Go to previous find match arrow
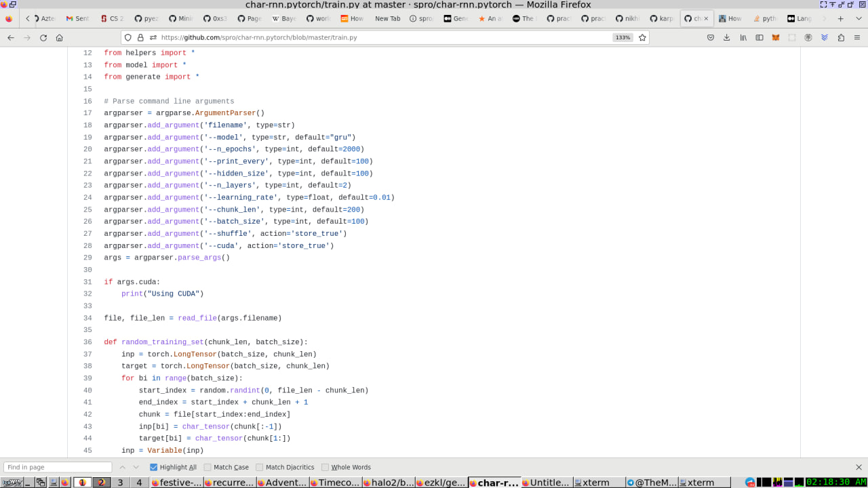The height and width of the screenshot is (488, 868). [123, 467]
